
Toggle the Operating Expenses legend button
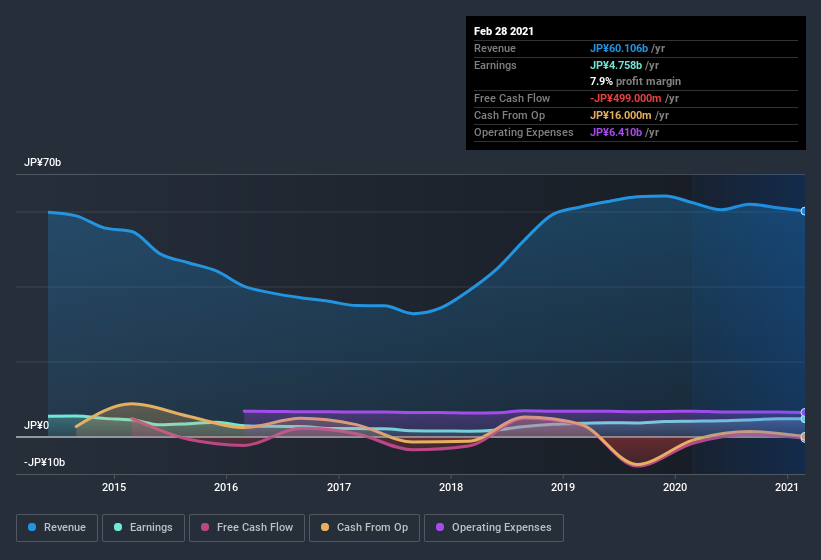click(494, 528)
